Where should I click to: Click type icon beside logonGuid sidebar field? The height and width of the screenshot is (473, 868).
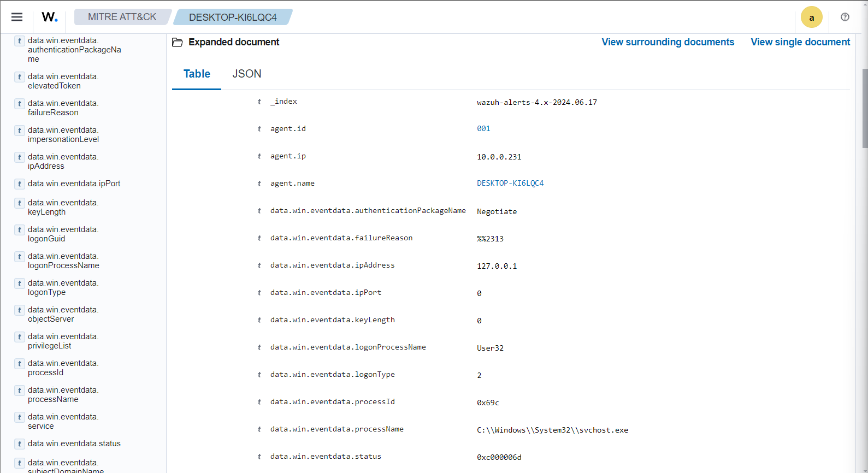click(20, 230)
